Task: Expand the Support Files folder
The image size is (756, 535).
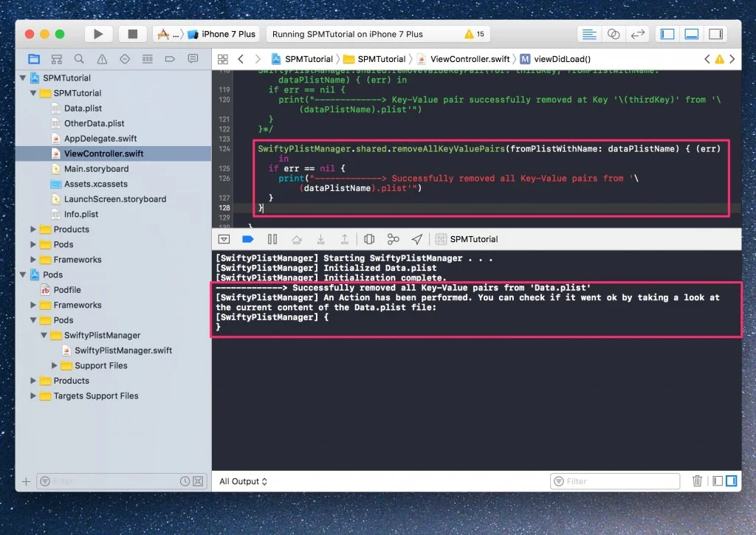Action: 55,366
